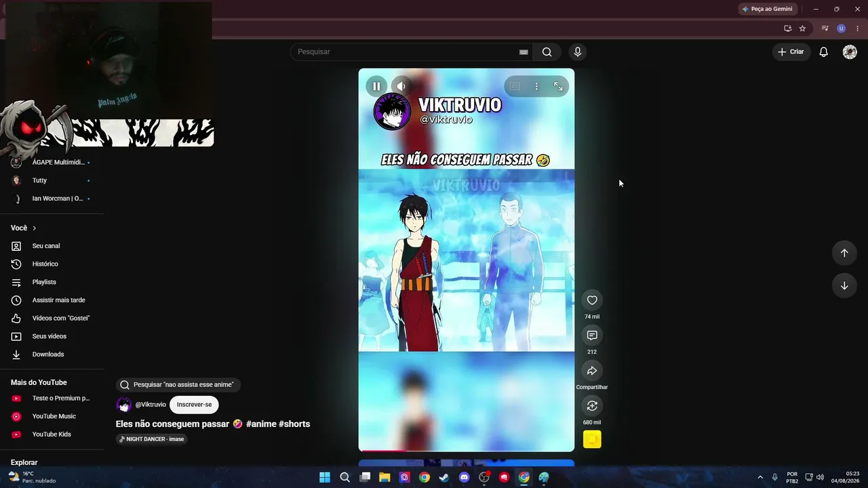Open the YouTube account avatar menu
The width and height of the screenshot is (868, 488).
pyautogui.click(x=850, y=52)
